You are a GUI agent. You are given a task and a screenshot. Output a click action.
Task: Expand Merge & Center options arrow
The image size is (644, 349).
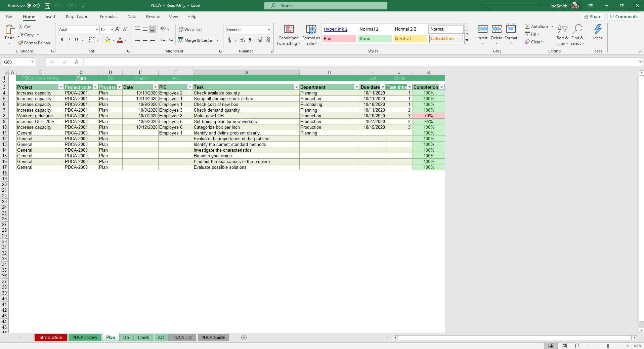218,40
